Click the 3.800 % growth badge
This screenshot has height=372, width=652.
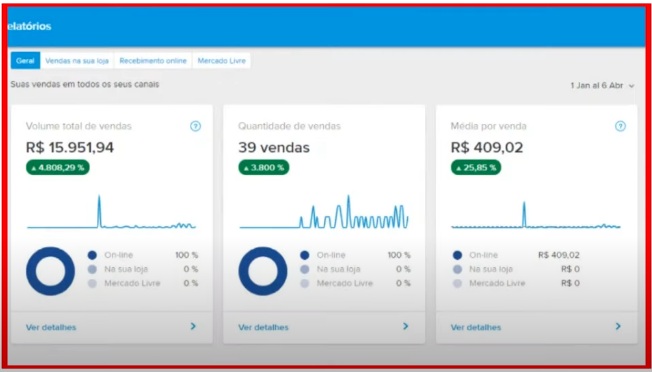point(264,168)
